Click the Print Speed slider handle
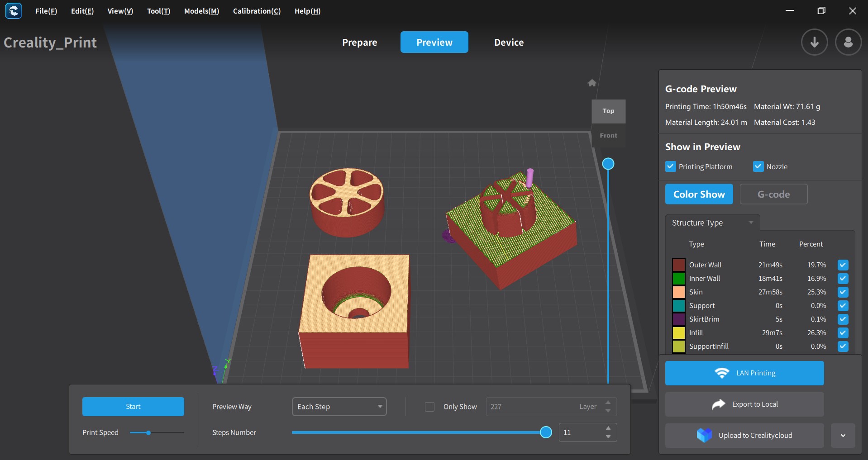 (x=148, y=433)
